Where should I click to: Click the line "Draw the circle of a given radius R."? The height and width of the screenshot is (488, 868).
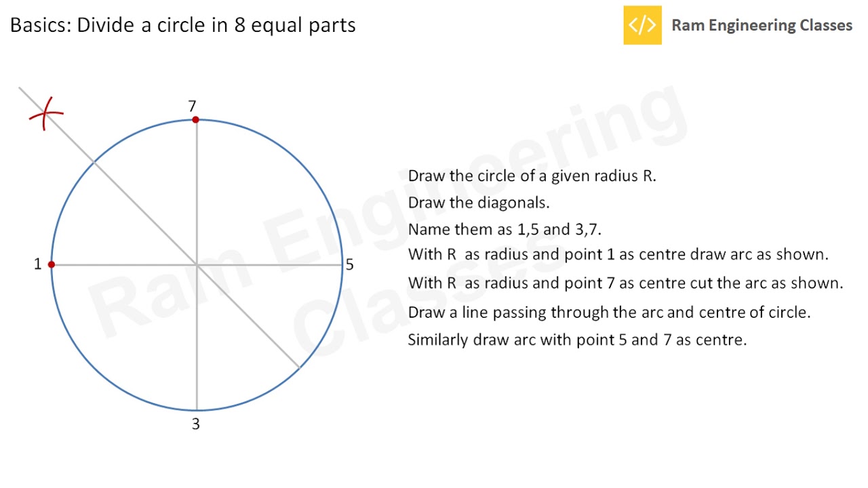click(x=532, y=176)
